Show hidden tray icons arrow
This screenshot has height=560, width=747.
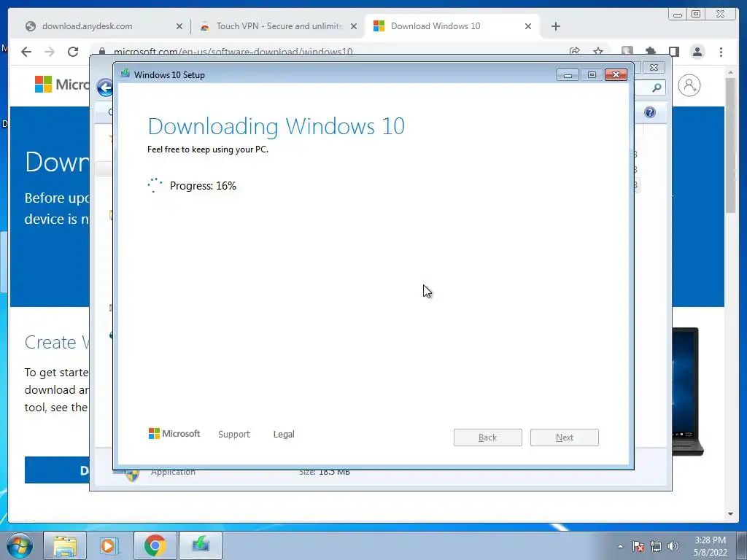pos(620,546)
